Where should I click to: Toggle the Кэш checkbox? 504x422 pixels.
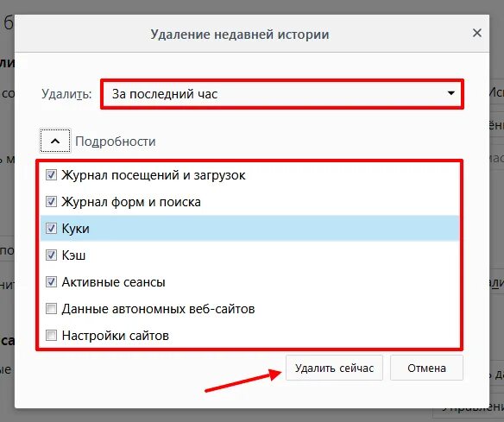pyautogui.click(x=51, y=255)
